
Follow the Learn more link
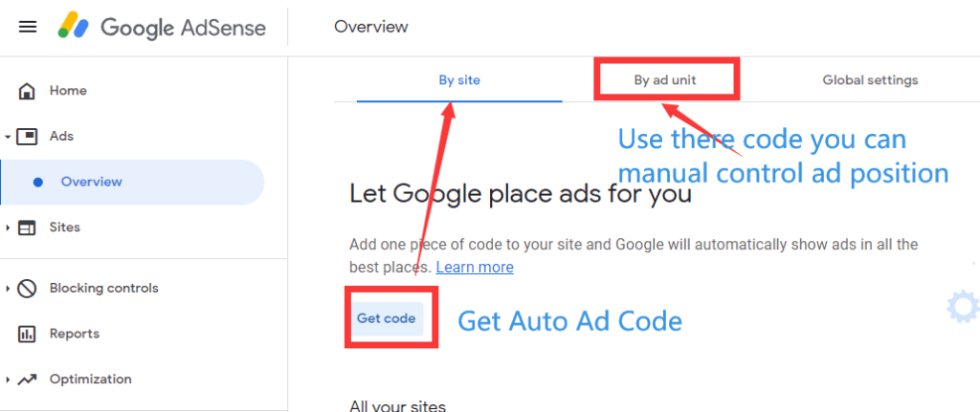[x=475, y=267]
